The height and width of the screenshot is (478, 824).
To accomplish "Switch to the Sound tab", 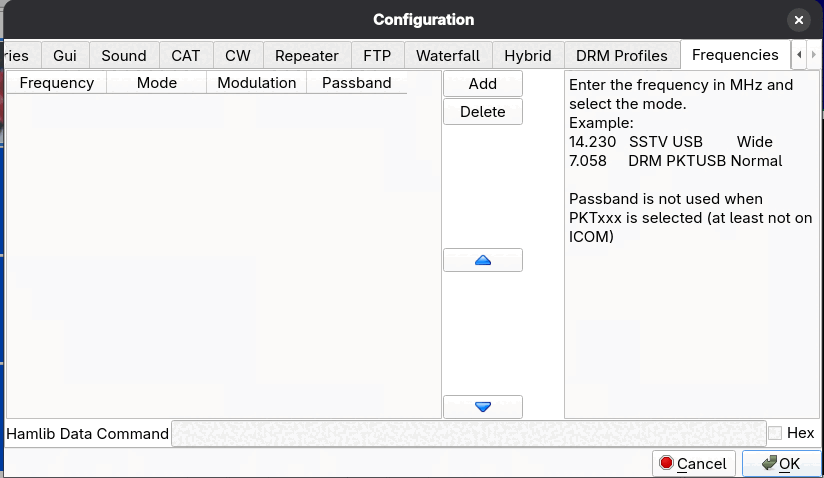I will coord(123,56).
